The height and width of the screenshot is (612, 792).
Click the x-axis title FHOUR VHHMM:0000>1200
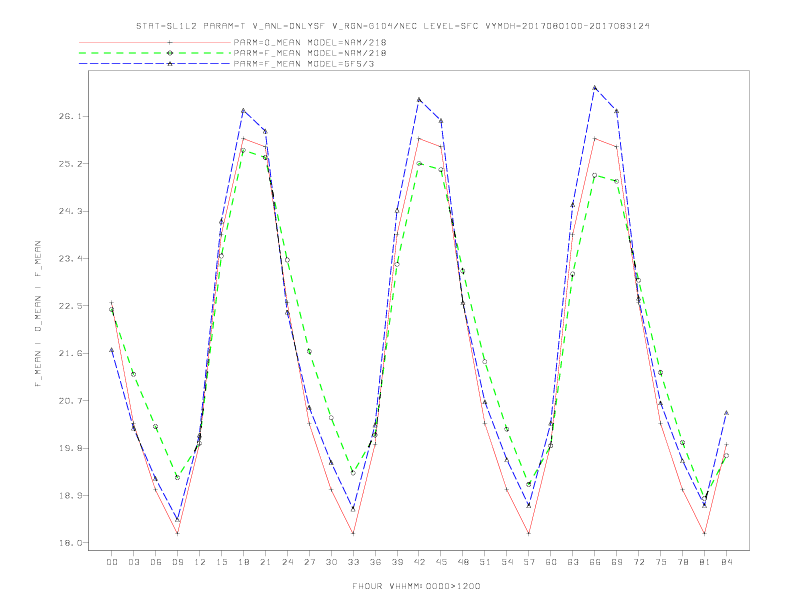click(416, 586)
